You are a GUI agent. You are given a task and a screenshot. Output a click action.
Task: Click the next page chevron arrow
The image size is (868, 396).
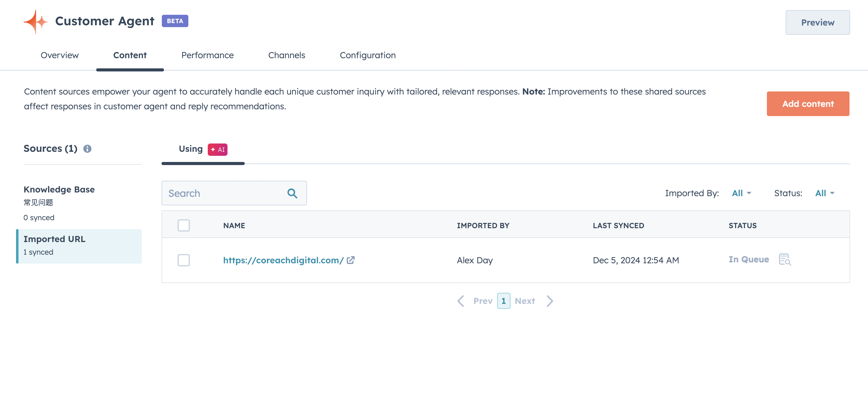coord(550,301)
